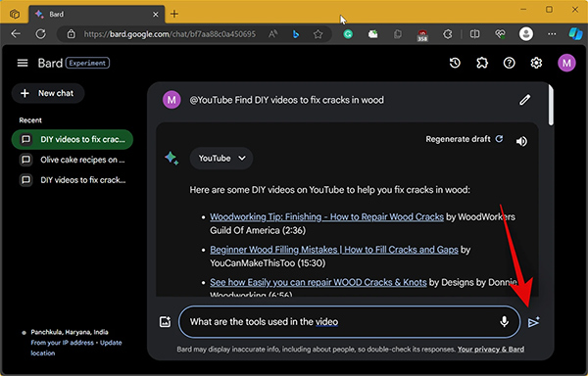Viewport: 588px width, 376px height.
Task: Edit the prompt with pencil icon
Action: (x=524, y=100)
